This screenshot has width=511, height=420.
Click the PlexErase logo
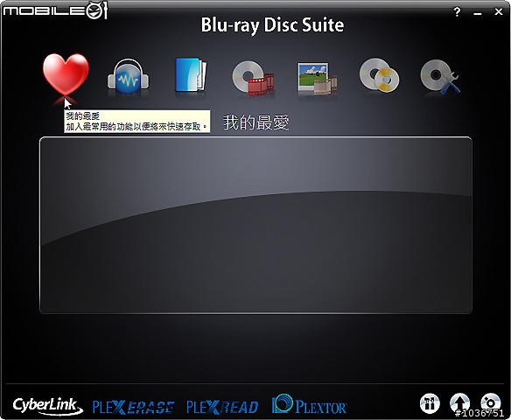click(133, 407)
